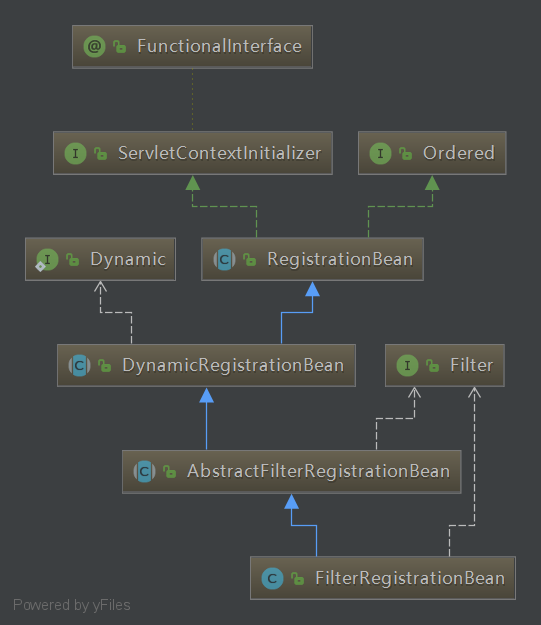Click public lock icon on Filter node

click(433, 366)
